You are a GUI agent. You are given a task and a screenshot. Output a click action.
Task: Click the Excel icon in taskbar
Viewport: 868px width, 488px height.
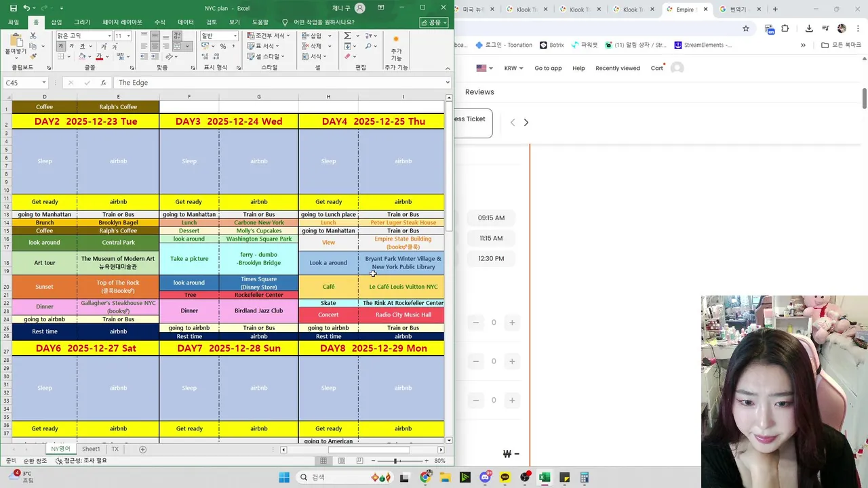point(544,477)
